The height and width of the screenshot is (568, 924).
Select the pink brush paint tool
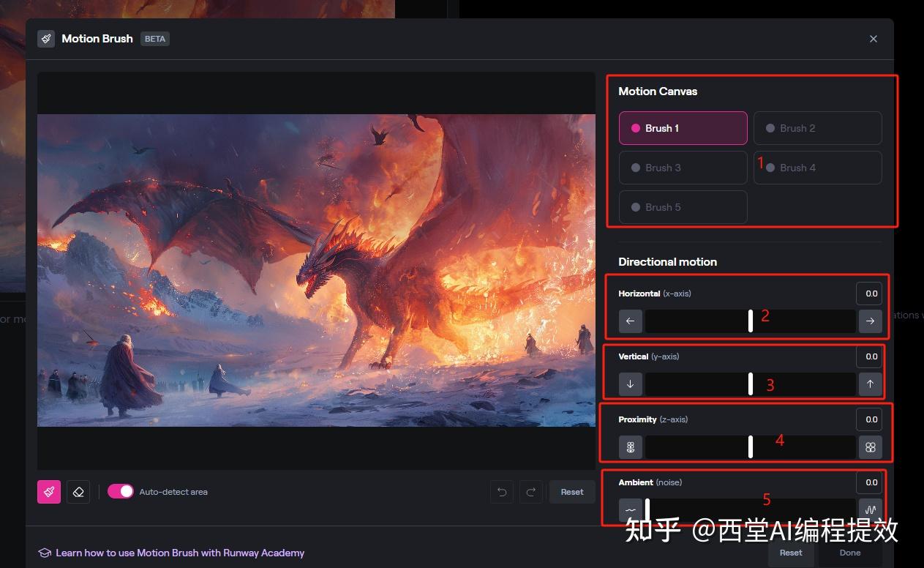tap(49, 492)
